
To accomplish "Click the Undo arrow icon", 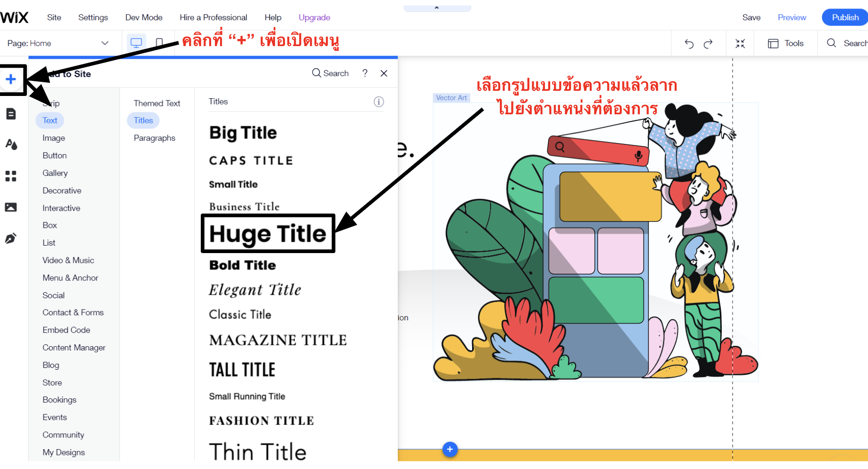I will (689, 43).
